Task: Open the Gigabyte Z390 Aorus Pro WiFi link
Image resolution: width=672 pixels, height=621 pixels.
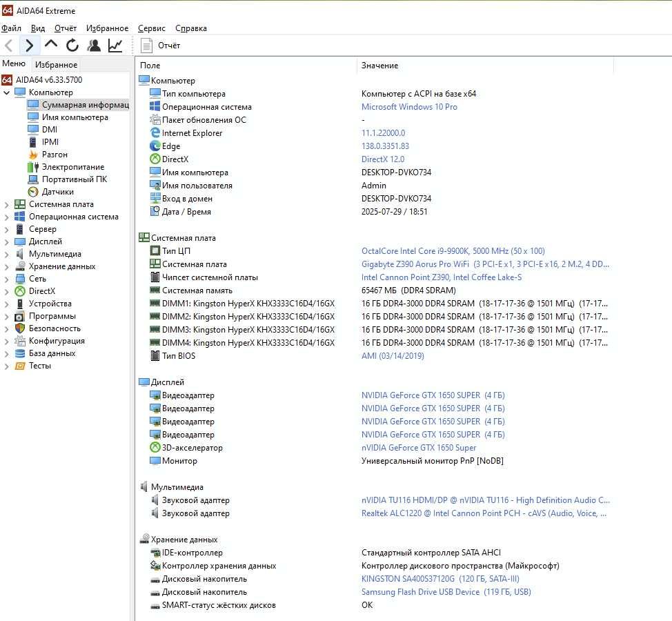Action: click(x=485, y=264)
